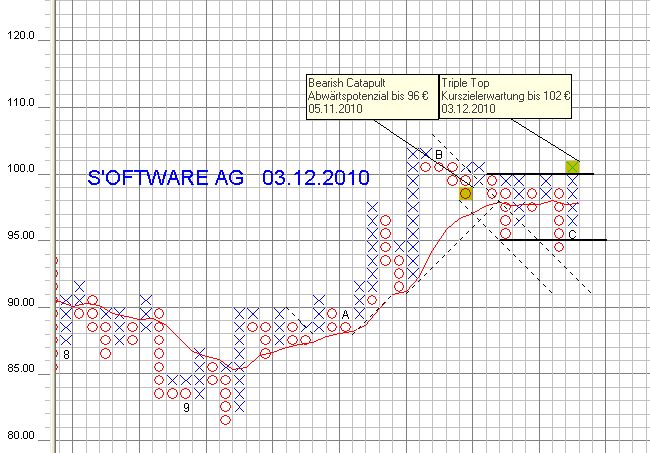This screenshot has height=453, width=650.
Task: Click the date 05.11.2010 in annotation
Action: 335,109
